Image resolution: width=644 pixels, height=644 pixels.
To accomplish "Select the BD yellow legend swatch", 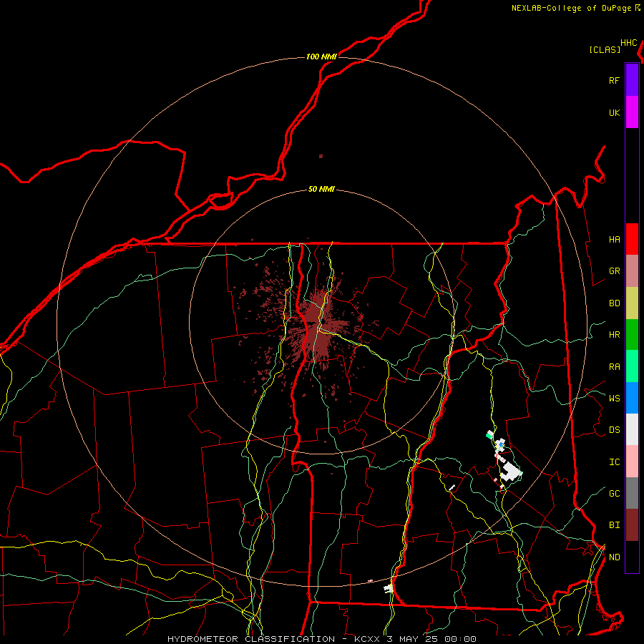I will 632,303.
